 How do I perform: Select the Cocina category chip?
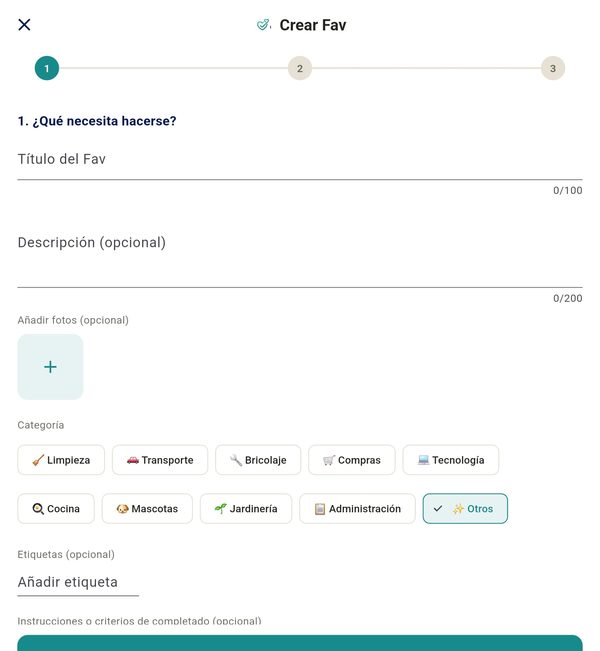(x=56, y=509)
